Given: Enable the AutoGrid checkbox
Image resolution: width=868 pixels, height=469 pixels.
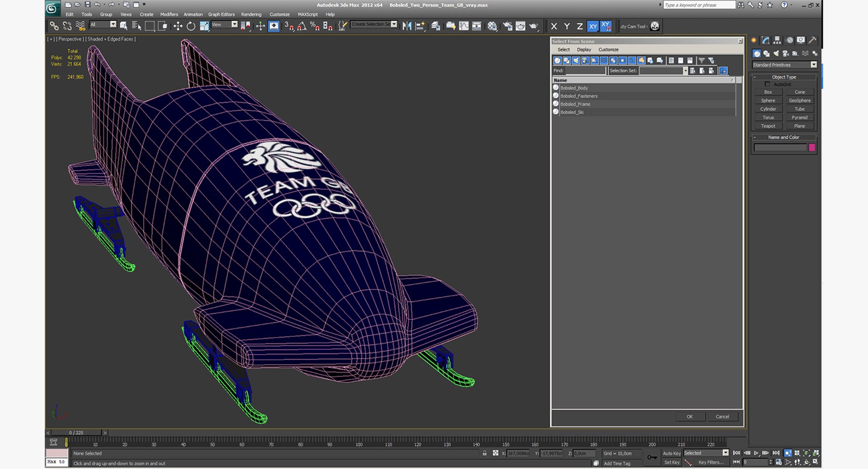Looking at the screenshot, I should tap(767, 84).
